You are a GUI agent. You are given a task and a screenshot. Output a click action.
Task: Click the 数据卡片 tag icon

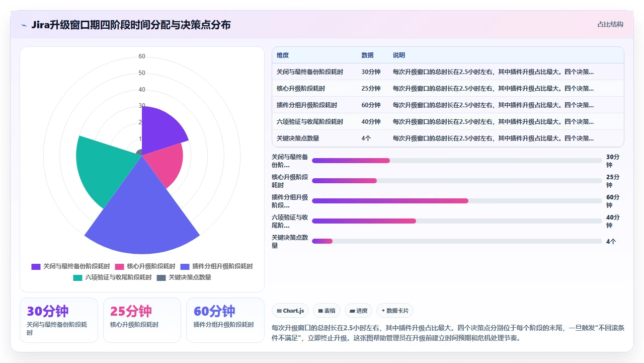coord(383,311)
